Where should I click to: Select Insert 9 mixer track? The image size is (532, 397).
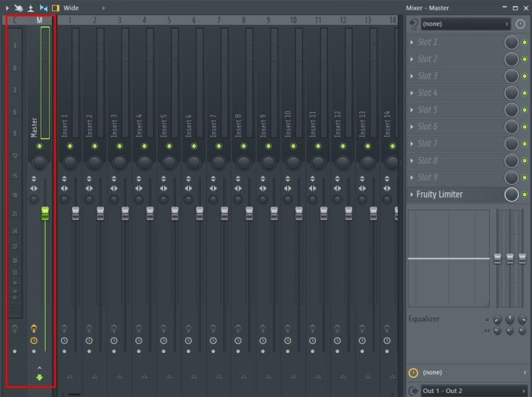pyautogui.click(x=269, y=20)
